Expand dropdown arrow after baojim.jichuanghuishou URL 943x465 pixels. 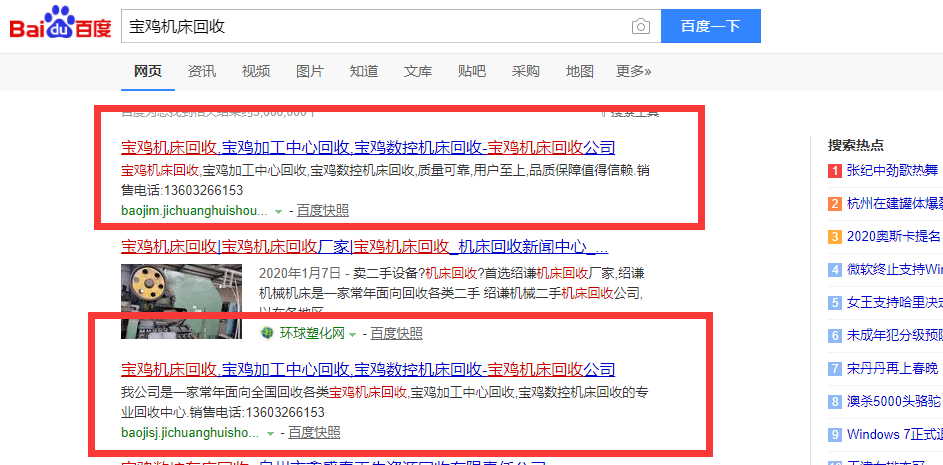point(278,212)
